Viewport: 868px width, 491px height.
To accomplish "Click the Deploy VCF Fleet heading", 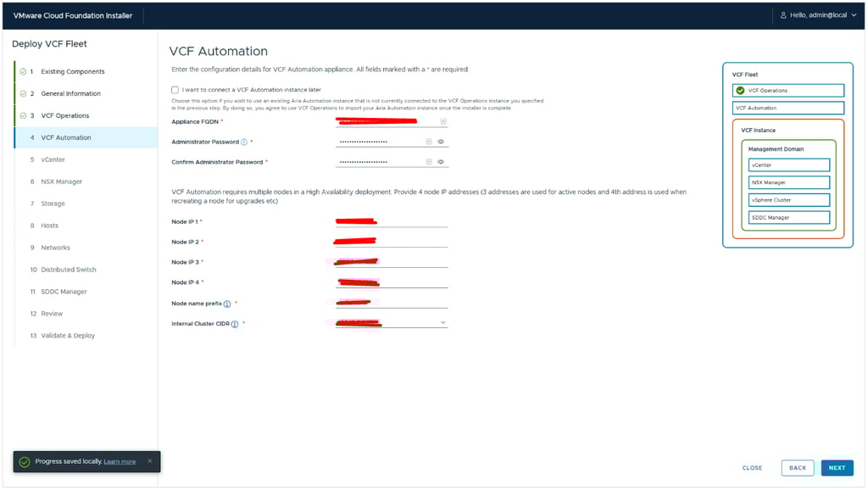I will 49,44.
